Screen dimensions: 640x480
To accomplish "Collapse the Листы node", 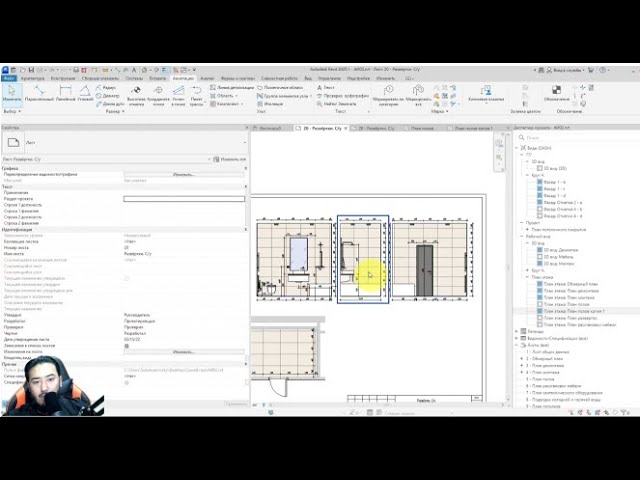I will tap(517, 345).
